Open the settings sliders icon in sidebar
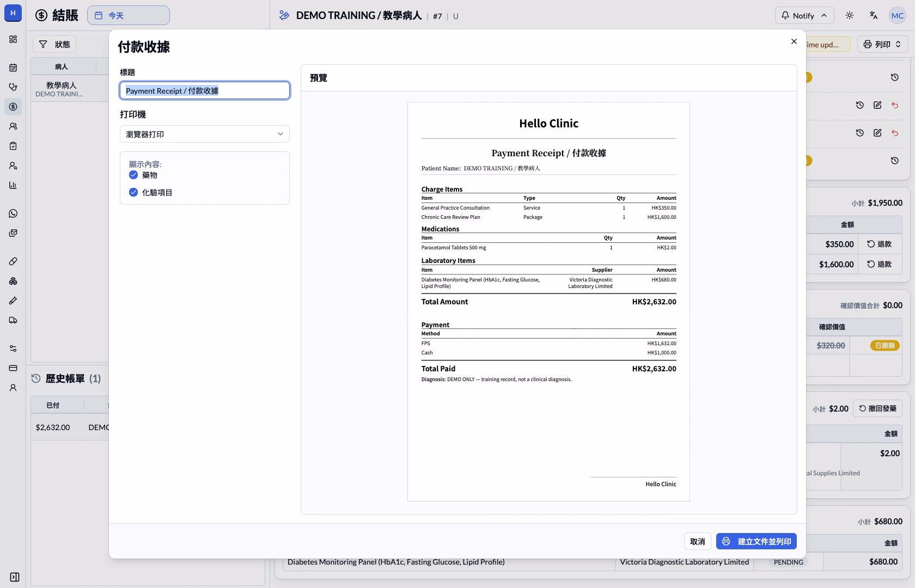Viewport: 915px width, 588px height. pyautogui.click(x=13, y=348)
